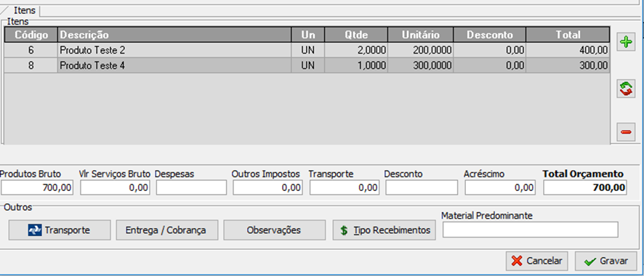Refresh items with the green-red arrows icon
Viewport: 644px width, 276px height.
(626, 89)
